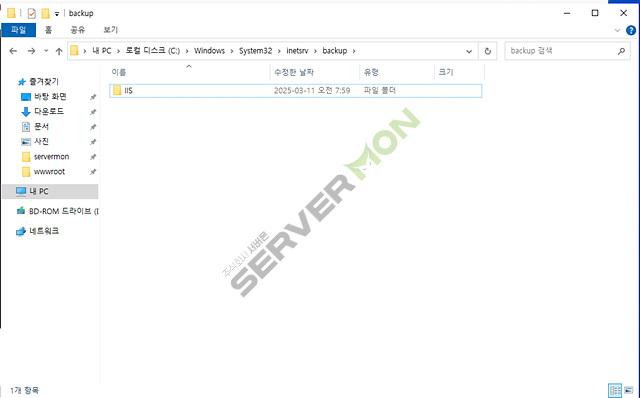Click the backup breadcrumb segment

(x=335, y=51)
